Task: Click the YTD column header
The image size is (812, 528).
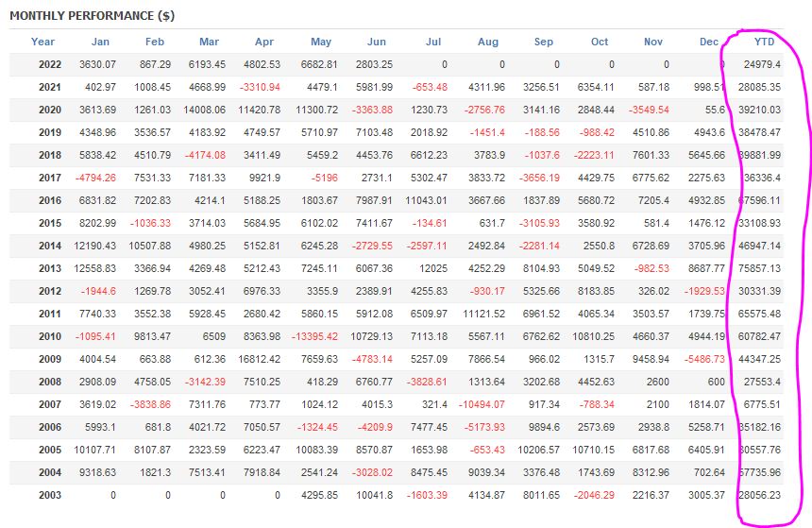Action: point(764,42)
